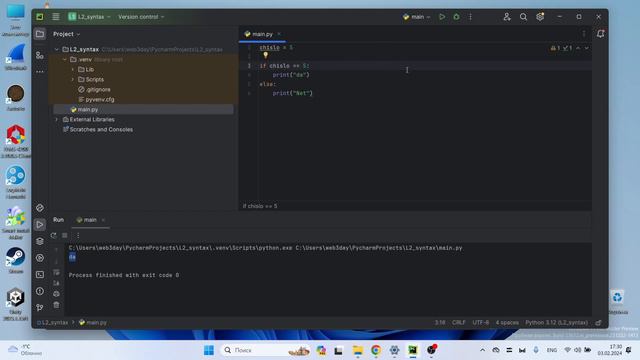This screenshot has height=360, width=640.
Task: Open the Python Packages layers icon
Action: pyautogui.click(x=40, y=241)
